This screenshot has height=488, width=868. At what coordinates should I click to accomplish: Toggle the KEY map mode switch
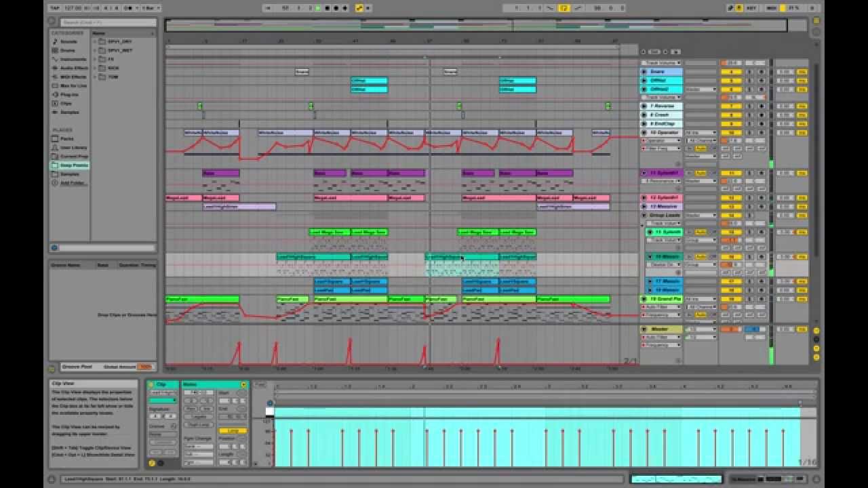[751, 8]
